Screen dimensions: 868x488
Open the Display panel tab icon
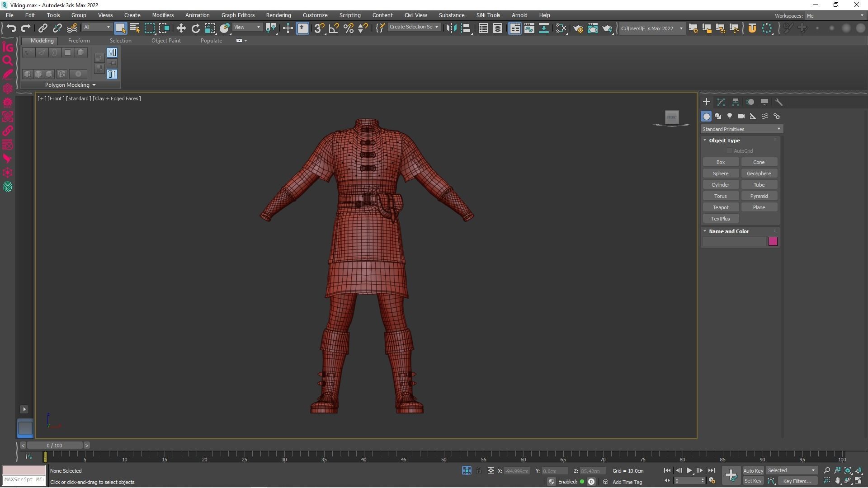tap(764, 102)
